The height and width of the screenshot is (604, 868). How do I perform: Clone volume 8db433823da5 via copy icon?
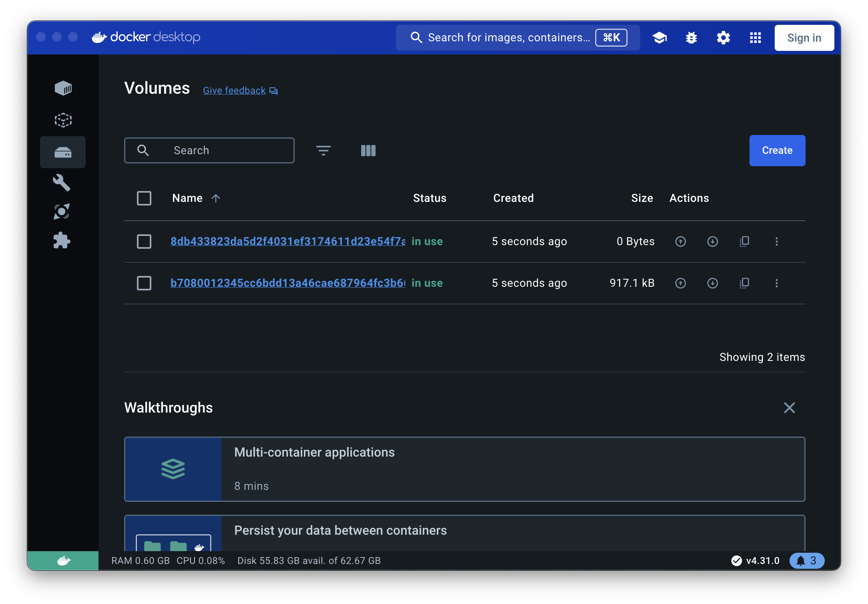[745, 242]
